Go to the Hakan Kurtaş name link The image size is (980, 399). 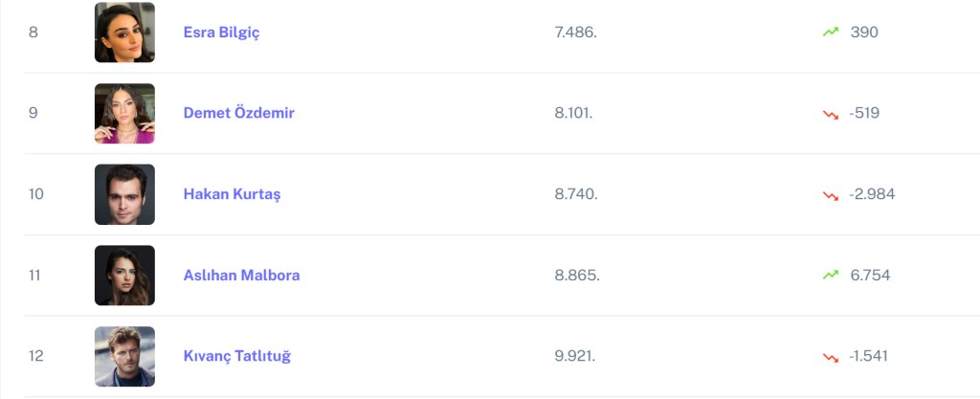pos(232,194)
